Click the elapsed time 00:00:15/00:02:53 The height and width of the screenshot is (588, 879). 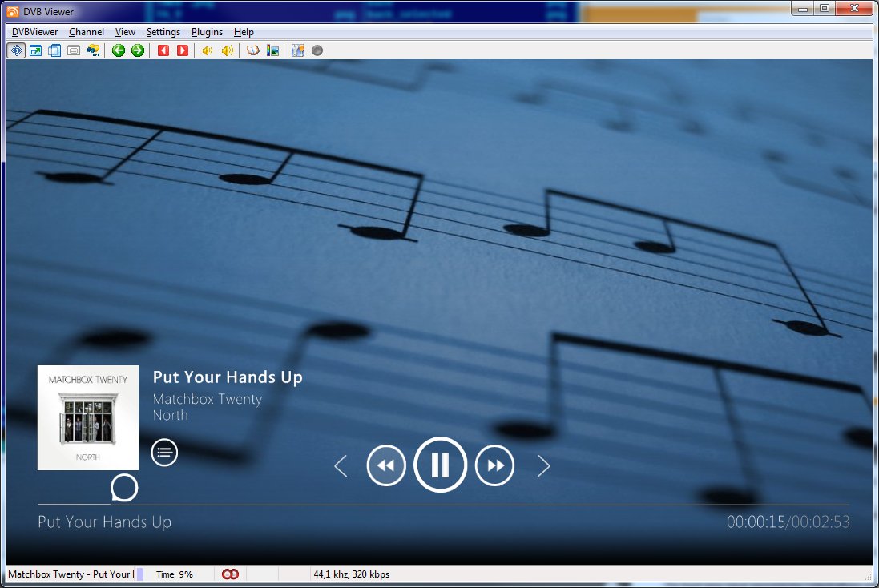tap(788, 522)
